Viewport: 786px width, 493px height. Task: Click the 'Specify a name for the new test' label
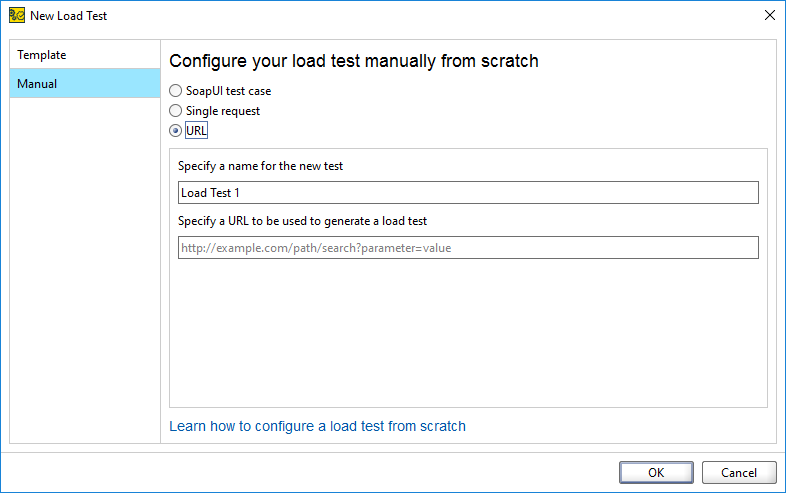click(x=260, y=166)
